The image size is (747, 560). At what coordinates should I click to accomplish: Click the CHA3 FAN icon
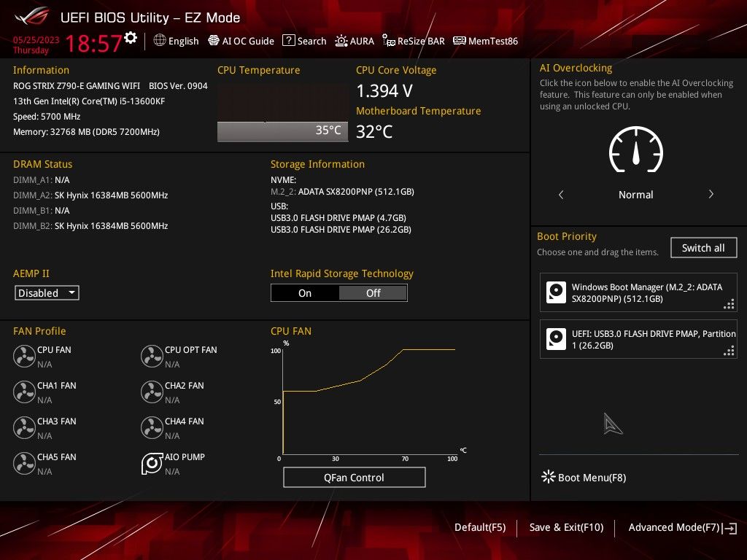point(24,427)
